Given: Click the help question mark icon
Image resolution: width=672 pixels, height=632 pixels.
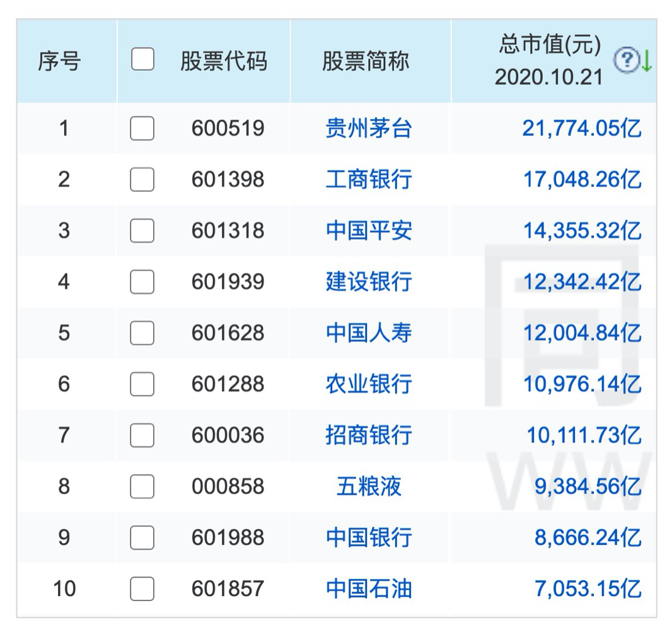Looking at the screenshot, I should (x=627, y=61).
